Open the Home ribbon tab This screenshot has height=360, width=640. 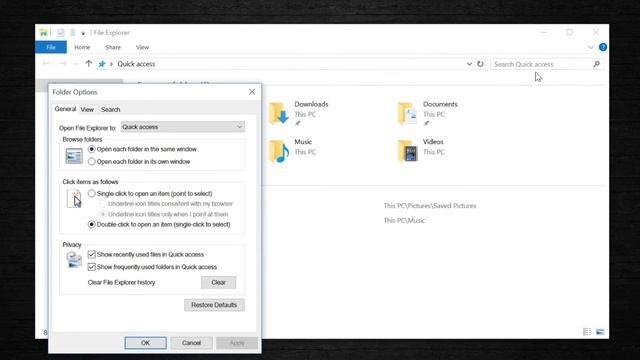[x=82, y=47]
